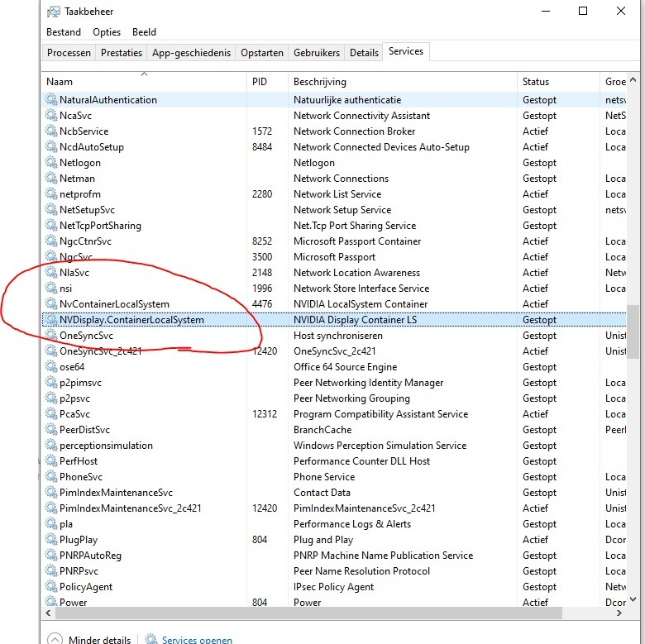
Task: Click the vertical scrollbar thumb
Action: click(633, 332)
